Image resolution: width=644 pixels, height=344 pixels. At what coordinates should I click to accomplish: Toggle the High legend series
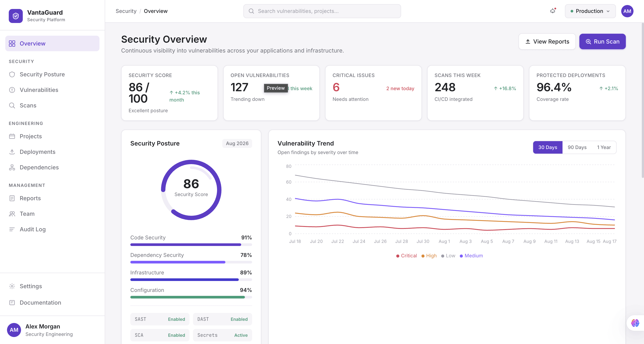tap(429, 256)
